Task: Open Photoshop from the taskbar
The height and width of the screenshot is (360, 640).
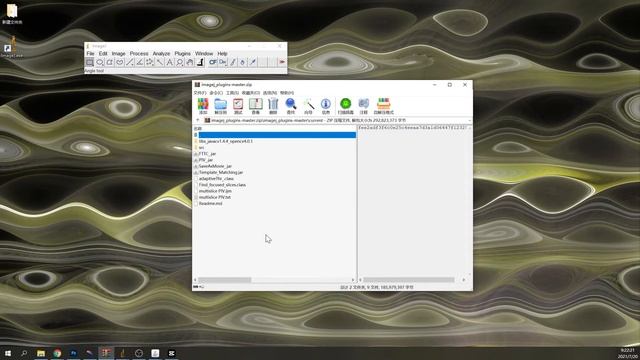Action: 73,353
